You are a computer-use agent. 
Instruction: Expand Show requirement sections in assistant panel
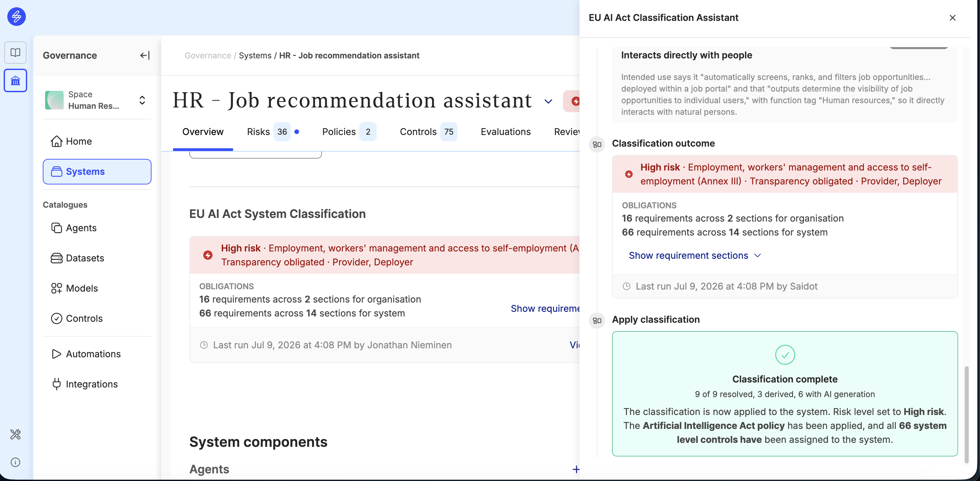695,255
